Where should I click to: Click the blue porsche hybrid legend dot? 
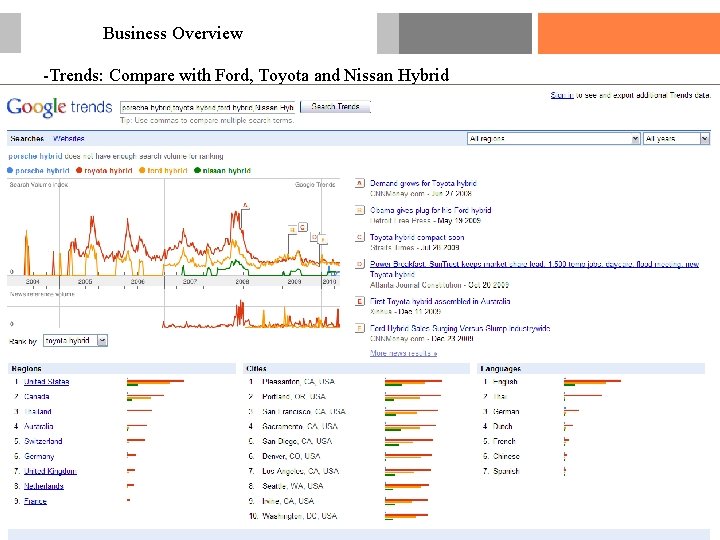(10, 170)
